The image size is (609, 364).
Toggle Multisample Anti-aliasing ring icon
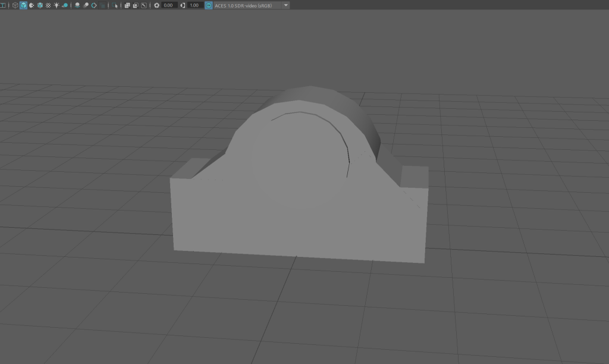point(94,5)
